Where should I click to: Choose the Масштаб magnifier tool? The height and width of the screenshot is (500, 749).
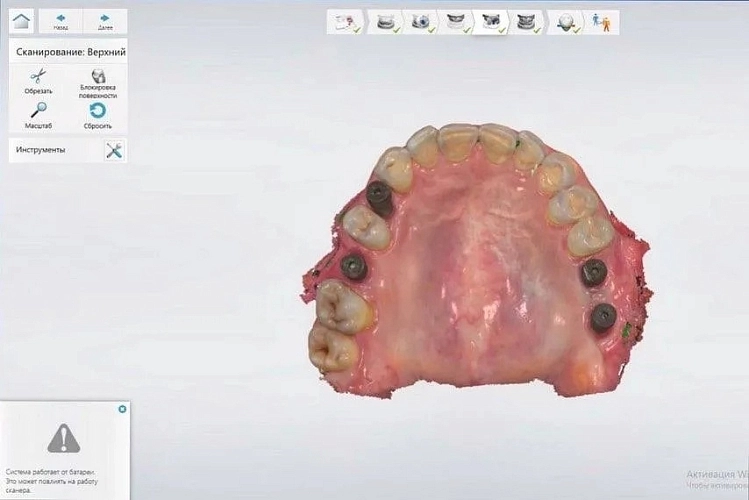tap(38, 114)
